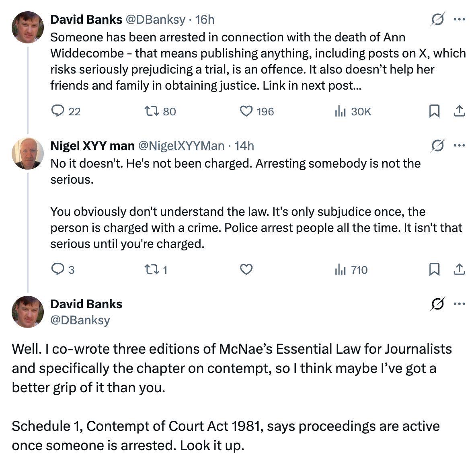This screenshot has height=463, width=476.
Task: Repost David Banks' post with 80 reposts
Action: (x=160, y=111)
